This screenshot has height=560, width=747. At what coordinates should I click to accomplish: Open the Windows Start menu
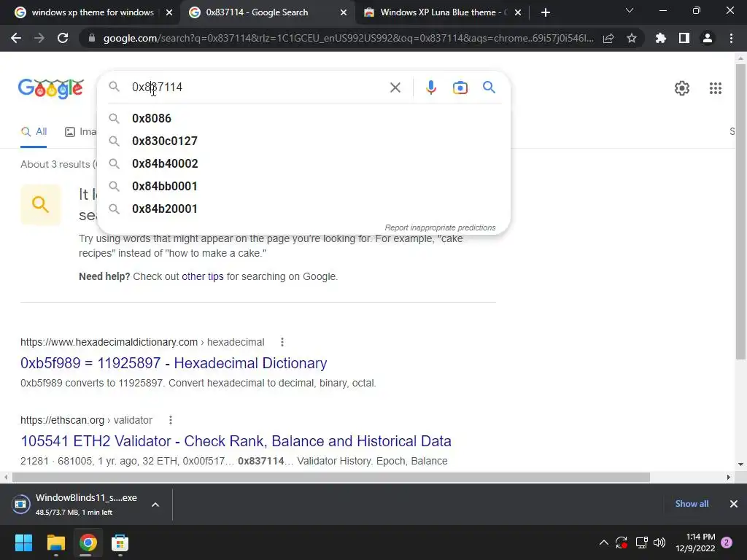23,542
